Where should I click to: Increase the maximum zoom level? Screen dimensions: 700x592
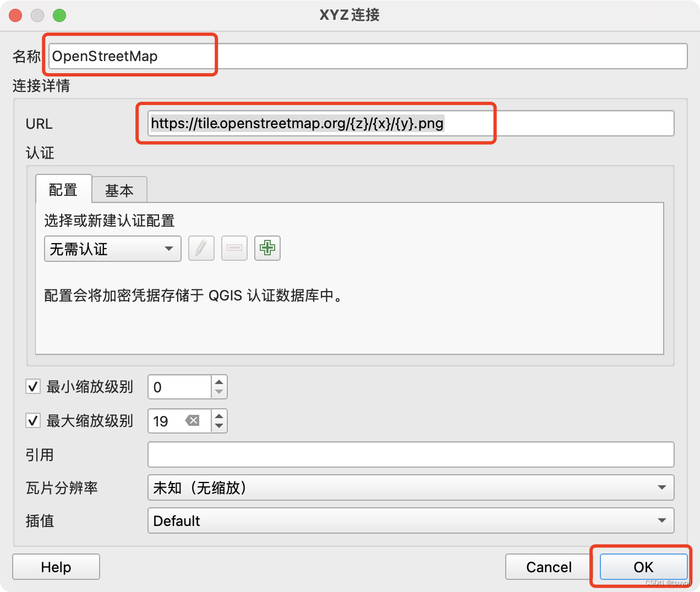tap(219, 415)
